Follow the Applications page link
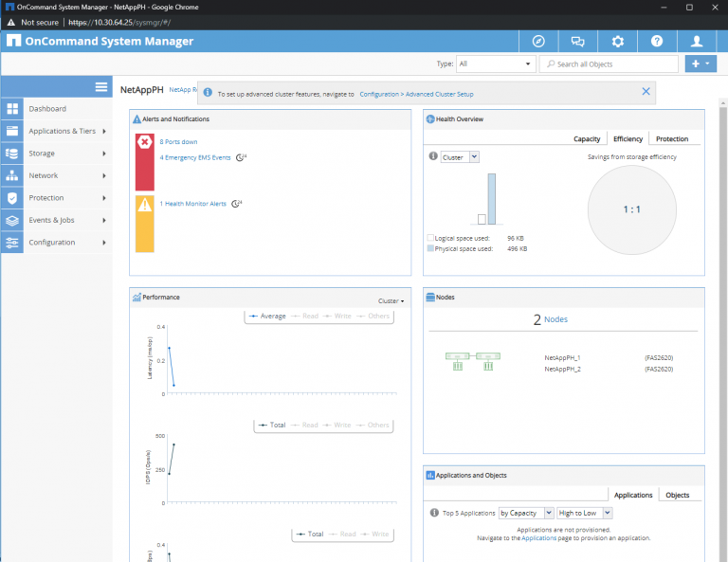Screen dimensions: 728x562 pyautogui.click(x=538, y=538)
